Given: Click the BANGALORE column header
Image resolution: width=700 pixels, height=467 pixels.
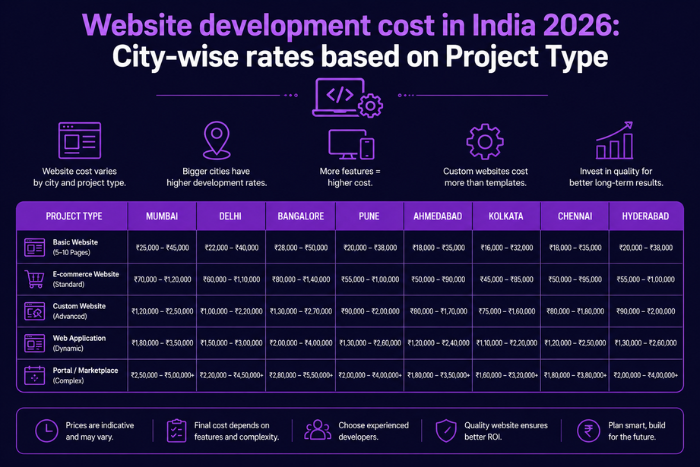Looking at the screenshot, I should pyautogui.click(x=300, y=216).
